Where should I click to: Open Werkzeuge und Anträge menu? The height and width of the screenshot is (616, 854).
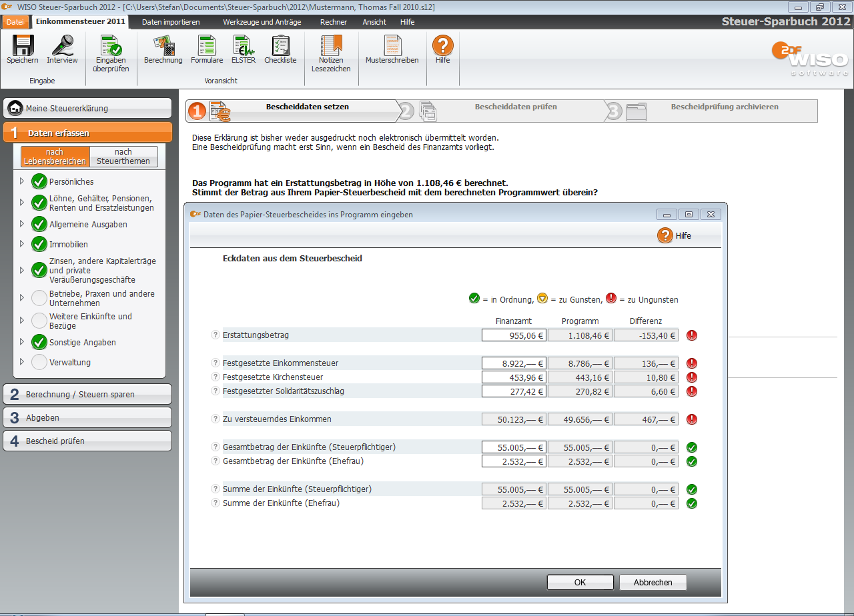(x=262, y=22)
